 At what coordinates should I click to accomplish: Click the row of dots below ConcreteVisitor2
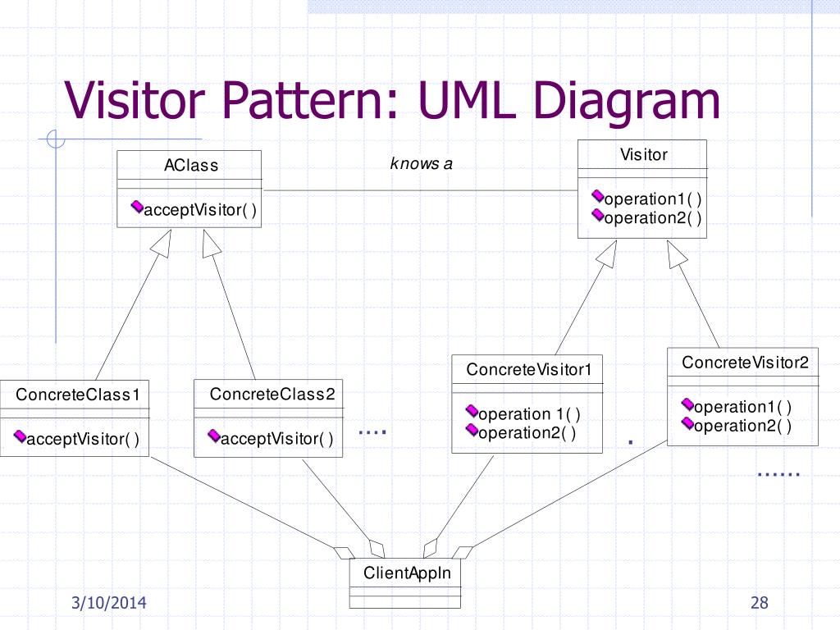tap(779, 474)
